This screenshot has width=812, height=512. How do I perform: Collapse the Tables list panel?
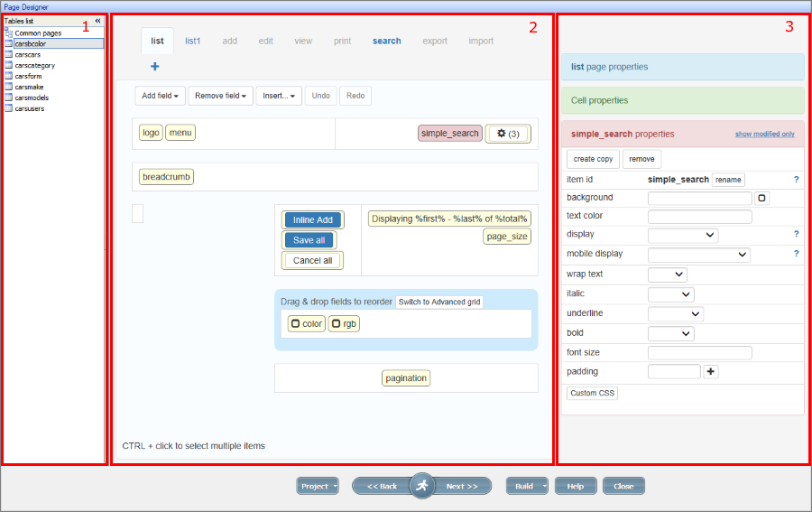click(97, 21)
